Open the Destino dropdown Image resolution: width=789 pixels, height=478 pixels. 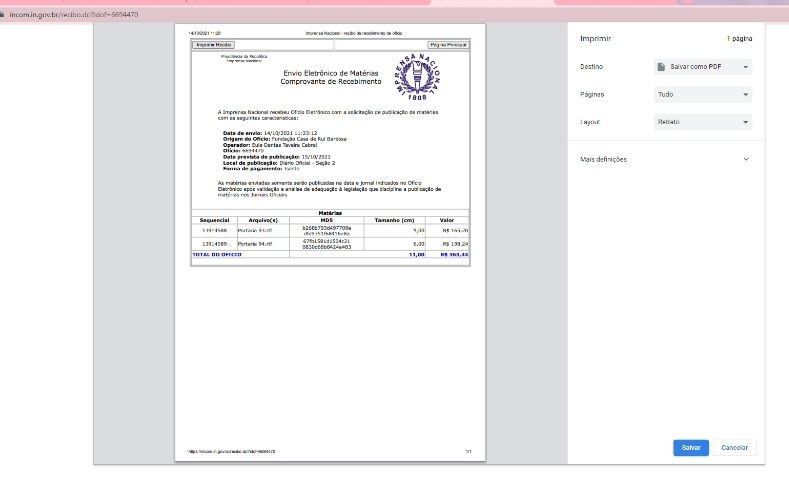(x=702, y=66)
